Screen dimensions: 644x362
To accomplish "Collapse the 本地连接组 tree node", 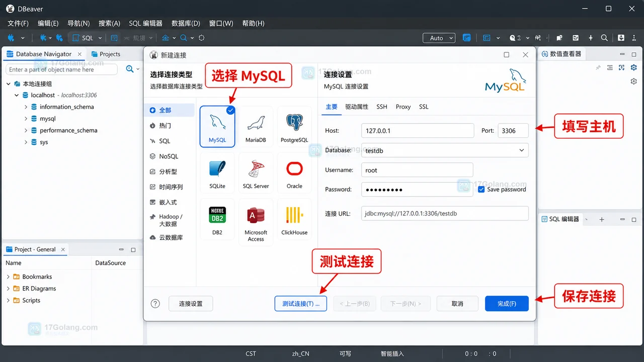I will 9,83.
